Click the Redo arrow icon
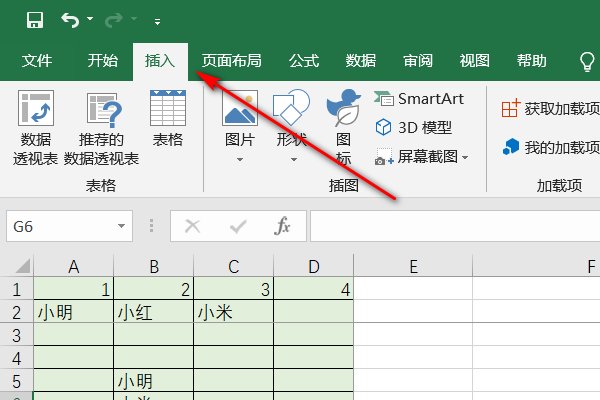Image resolution: width=600 pixels, height=400 pixels. point(114,20)
